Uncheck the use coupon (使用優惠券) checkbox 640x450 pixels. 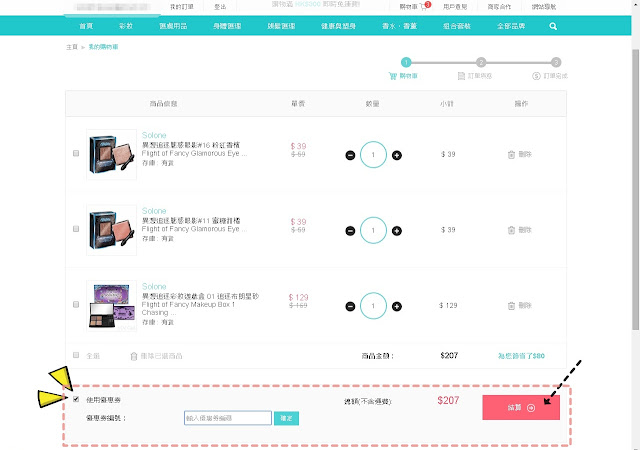76,399
